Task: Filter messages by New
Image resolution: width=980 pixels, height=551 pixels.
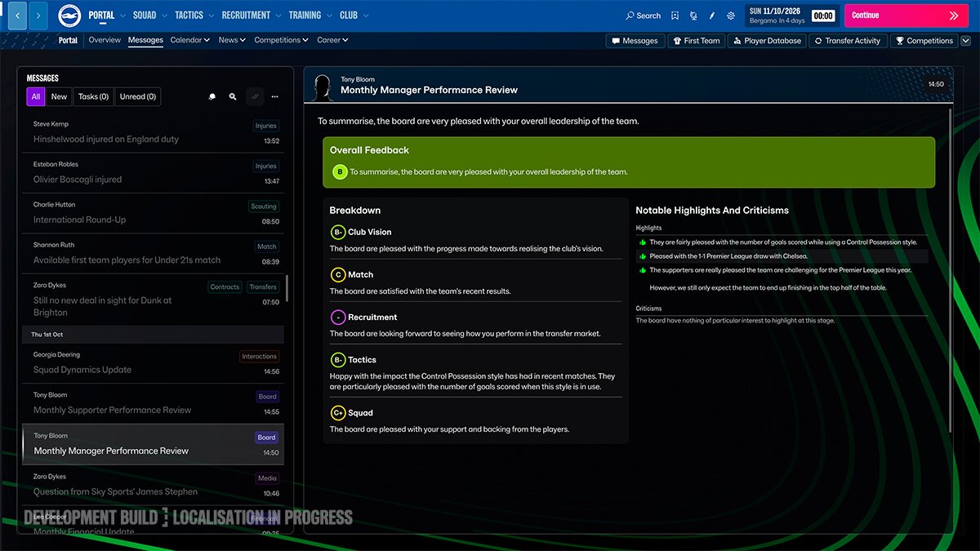Action: 59,96
